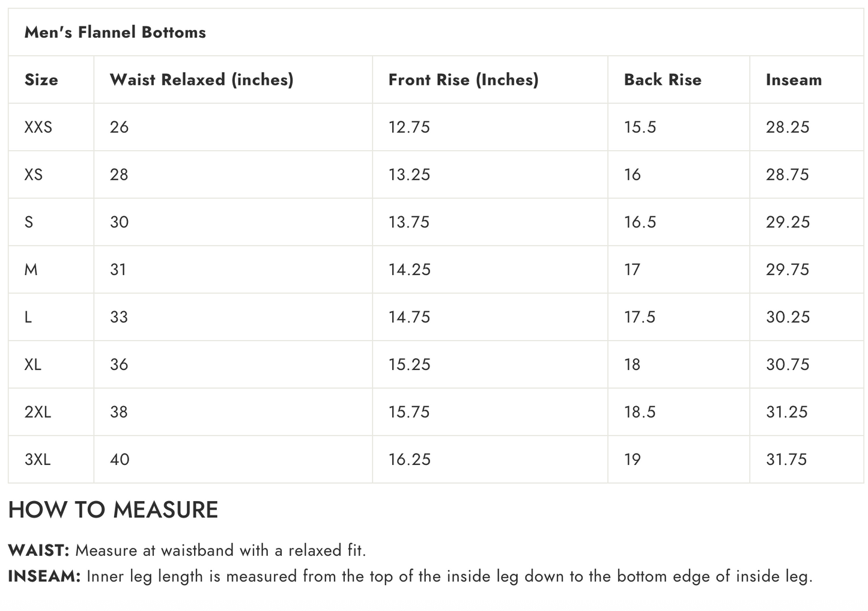Click the Men's Flannel Bottoms table title

click(x=115, y=32)
